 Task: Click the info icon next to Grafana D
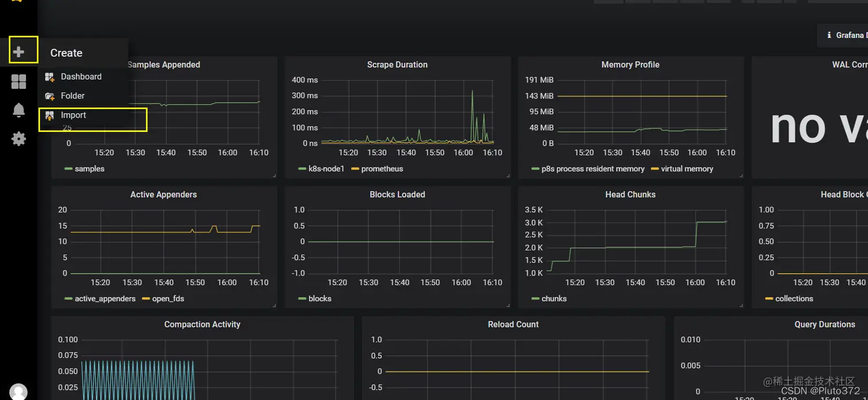pyautogui.click(x=829, y=35)
